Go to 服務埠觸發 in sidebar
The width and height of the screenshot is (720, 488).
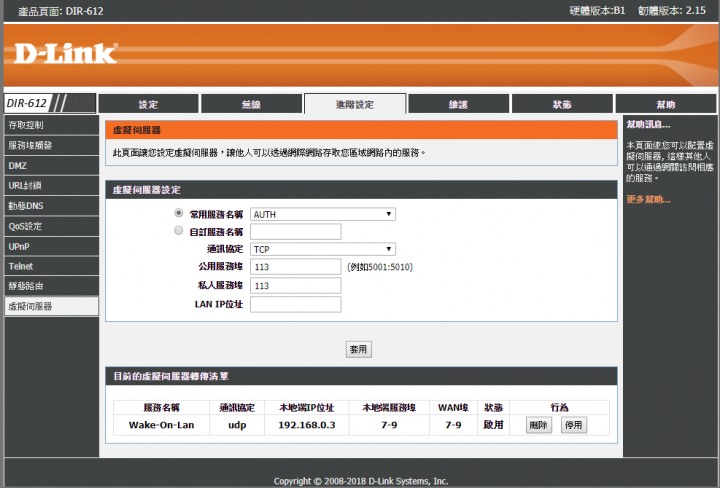51,146
